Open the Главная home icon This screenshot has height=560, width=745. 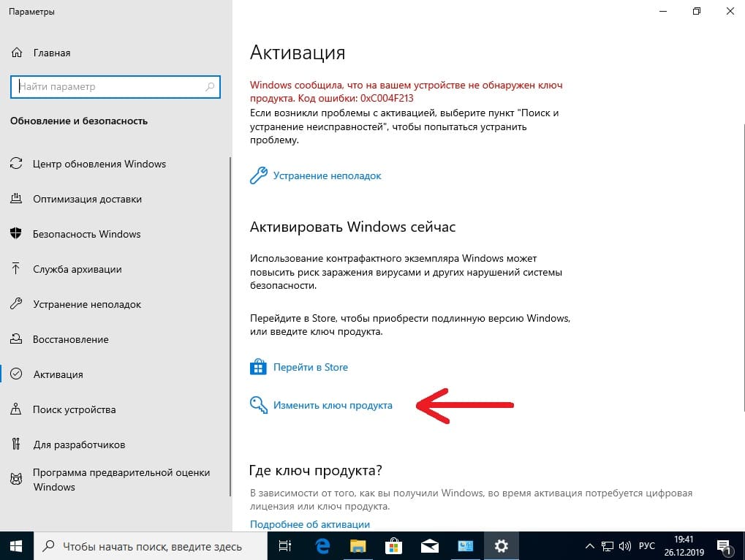click(17, 53)
